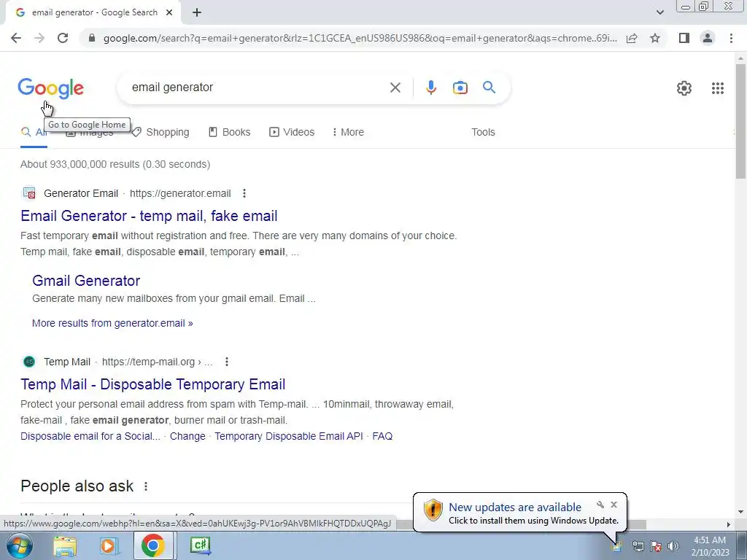Click the address bar URL
The image size is (747, 560).
click(x=360, y=38)
